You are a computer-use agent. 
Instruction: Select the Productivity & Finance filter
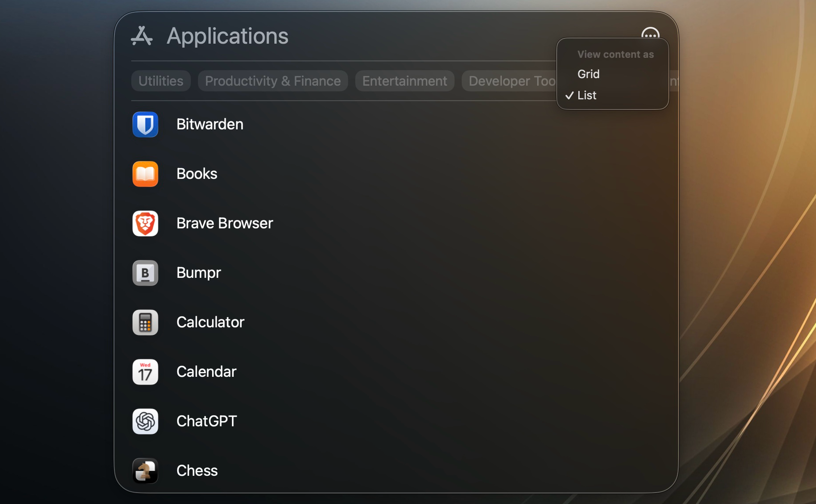[x=272, y=81]
